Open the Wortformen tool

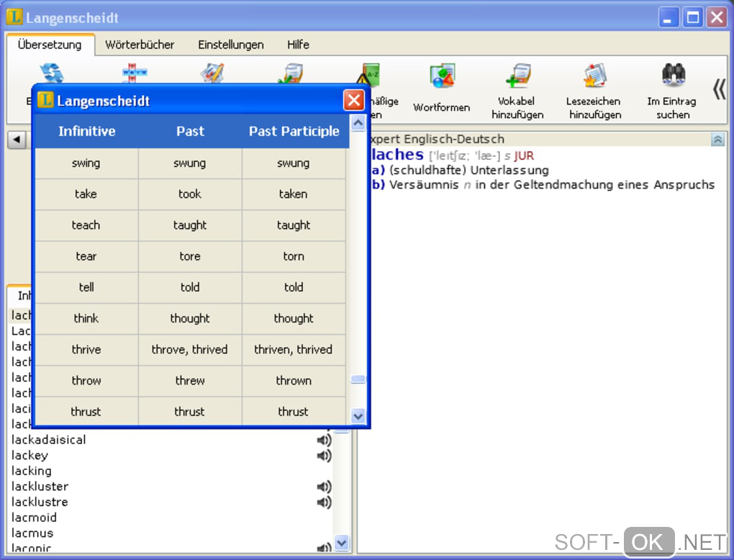(441, 89)
